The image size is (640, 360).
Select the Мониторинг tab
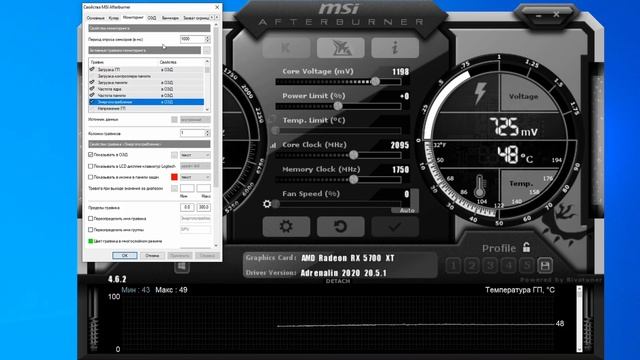(x=133, y=18)
